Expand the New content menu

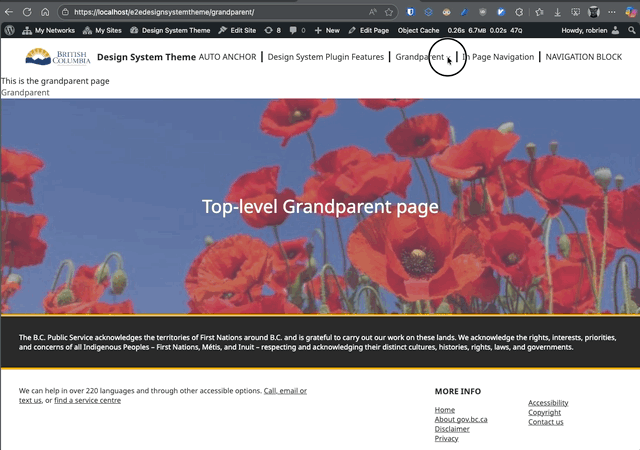[x=327, y=30]
